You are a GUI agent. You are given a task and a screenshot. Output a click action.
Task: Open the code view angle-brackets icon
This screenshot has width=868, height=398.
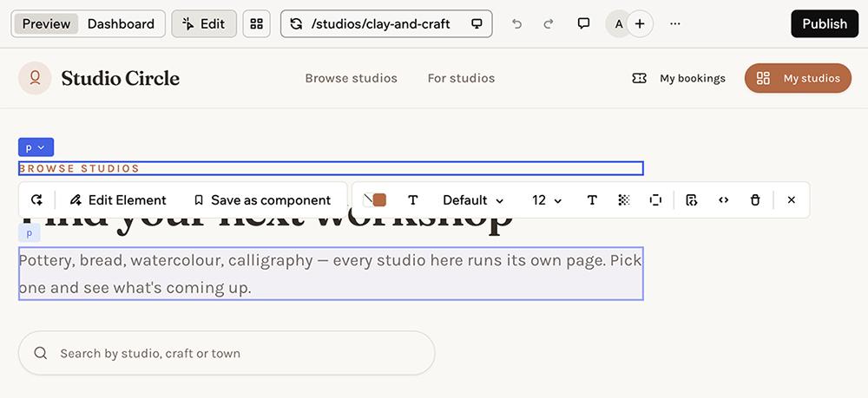[724, 200]
